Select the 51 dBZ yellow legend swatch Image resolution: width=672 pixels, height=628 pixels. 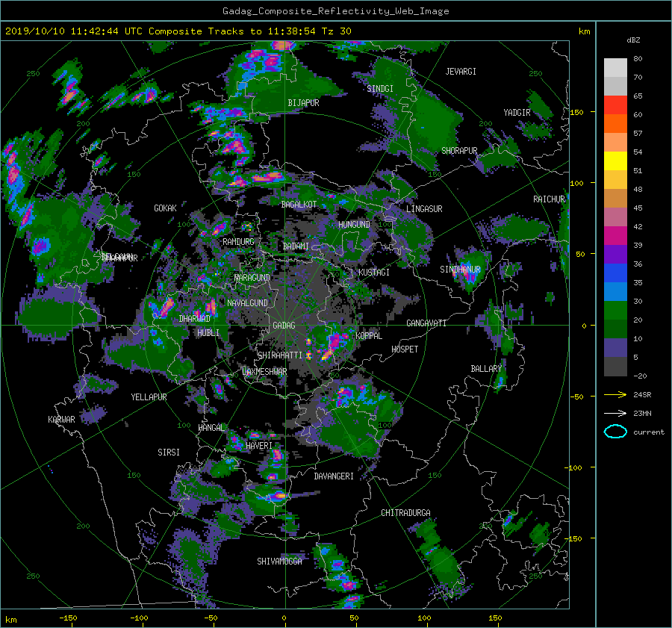[x=615, y=161]
